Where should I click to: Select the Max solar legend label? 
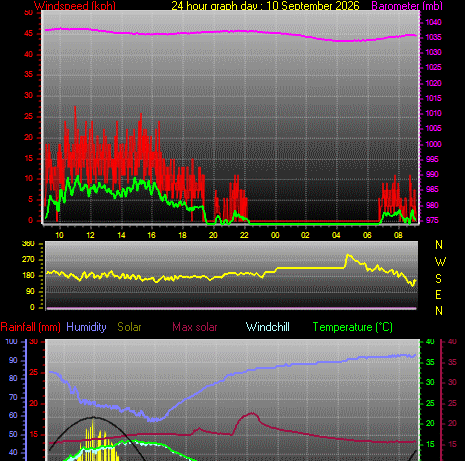tap(195, 327)
